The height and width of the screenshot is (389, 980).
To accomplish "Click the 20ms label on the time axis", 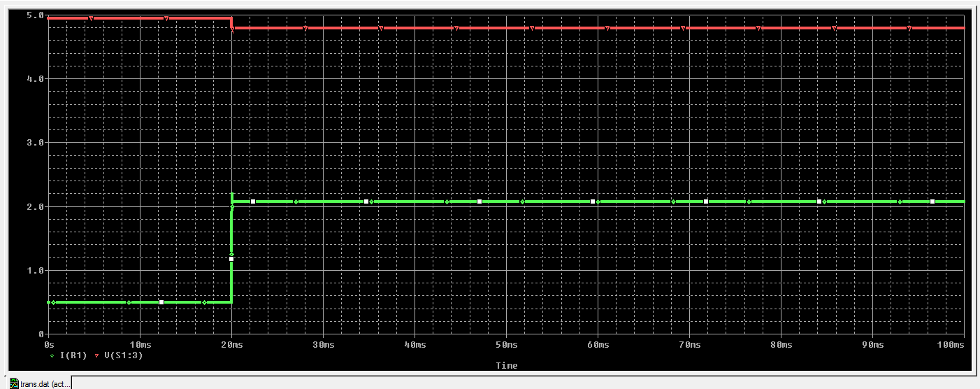I will click(231, 346).
